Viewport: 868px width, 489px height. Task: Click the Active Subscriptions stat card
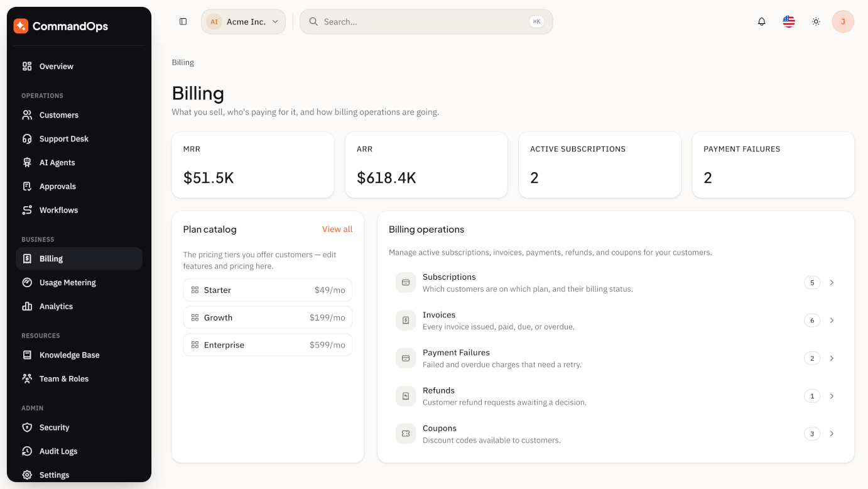pyautogui.click(x=600, y=165)
